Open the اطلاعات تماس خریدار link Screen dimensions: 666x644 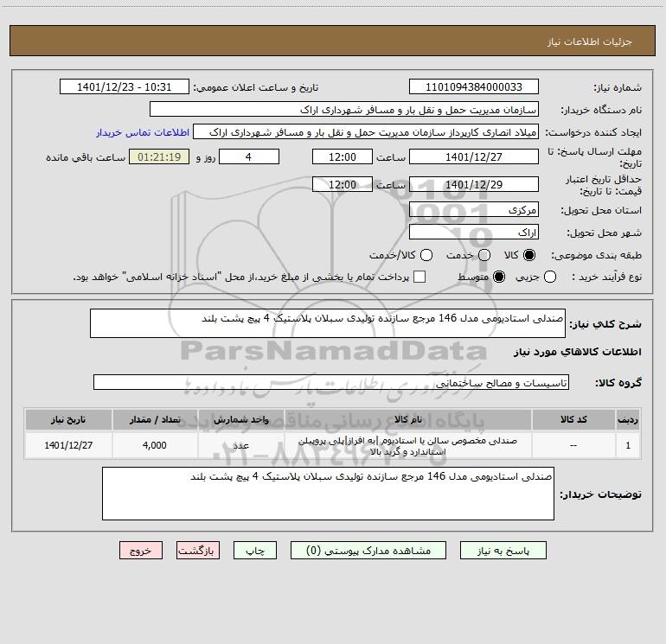(x=143, y=132)
